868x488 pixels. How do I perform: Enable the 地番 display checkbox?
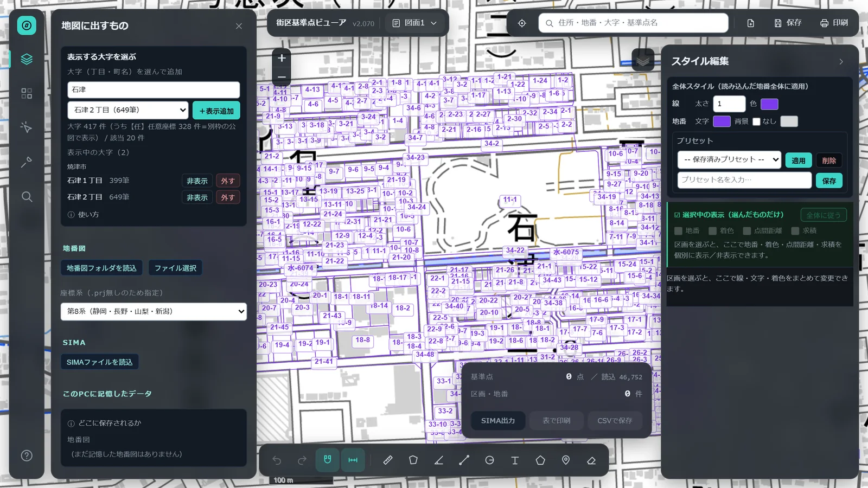tap(678, 230)
